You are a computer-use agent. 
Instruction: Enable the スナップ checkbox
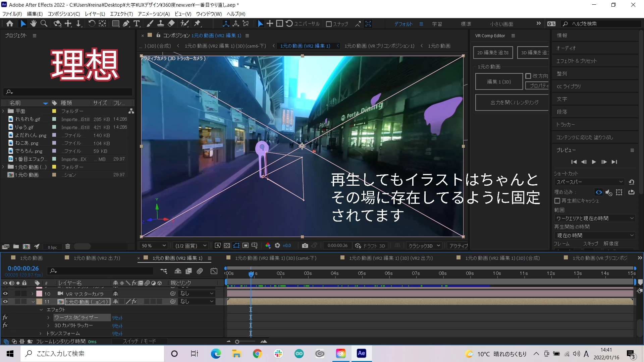pyautogui.click(x=329, y=24)
